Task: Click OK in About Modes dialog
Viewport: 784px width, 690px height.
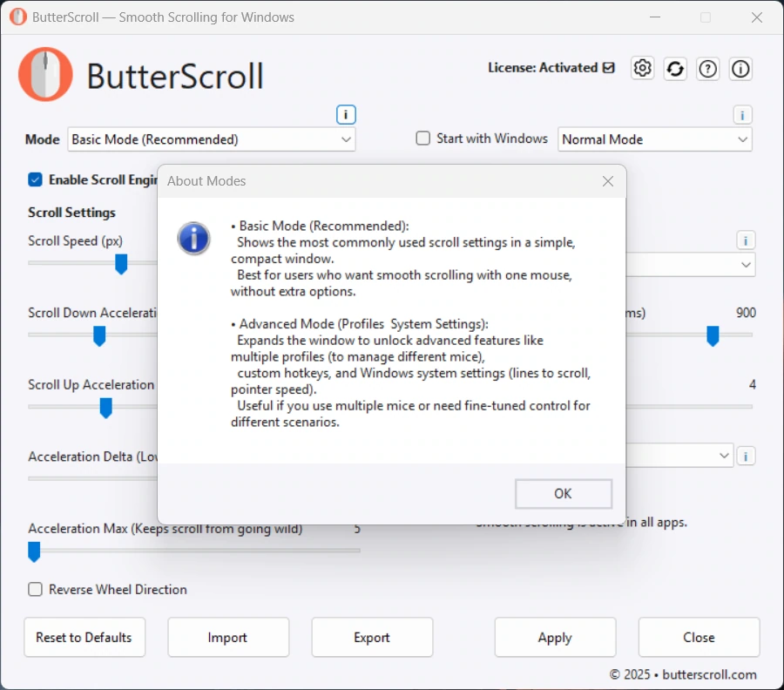Action: click(563, 493)
